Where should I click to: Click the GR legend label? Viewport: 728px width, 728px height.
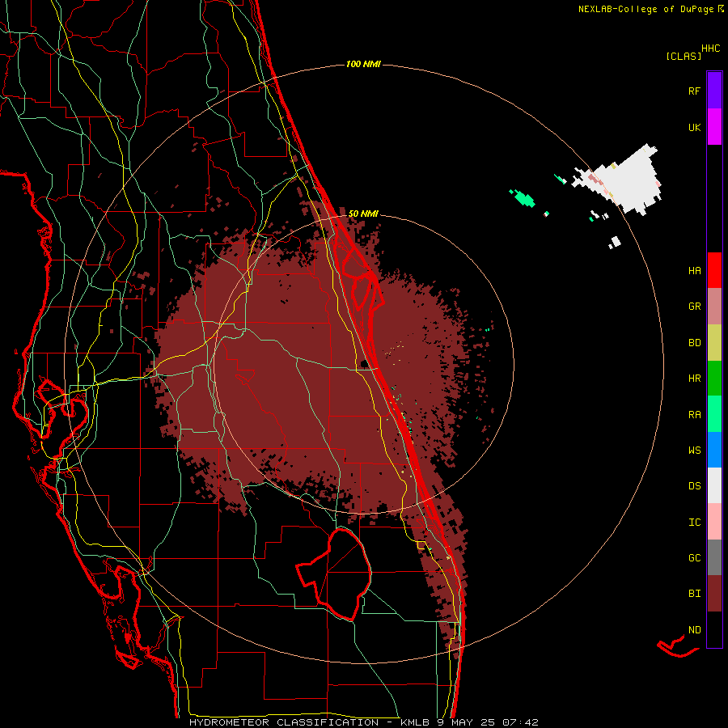tap(694, 307)
